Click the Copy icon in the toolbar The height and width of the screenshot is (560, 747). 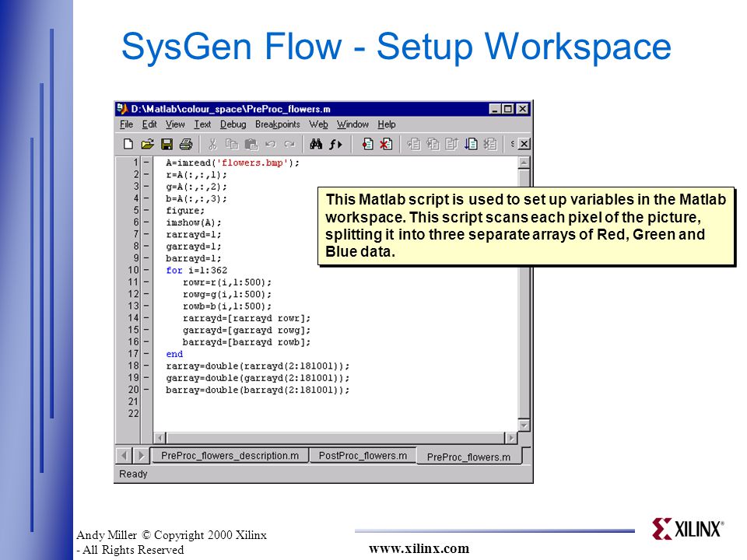pyautogui.click(x=232, y=144)
